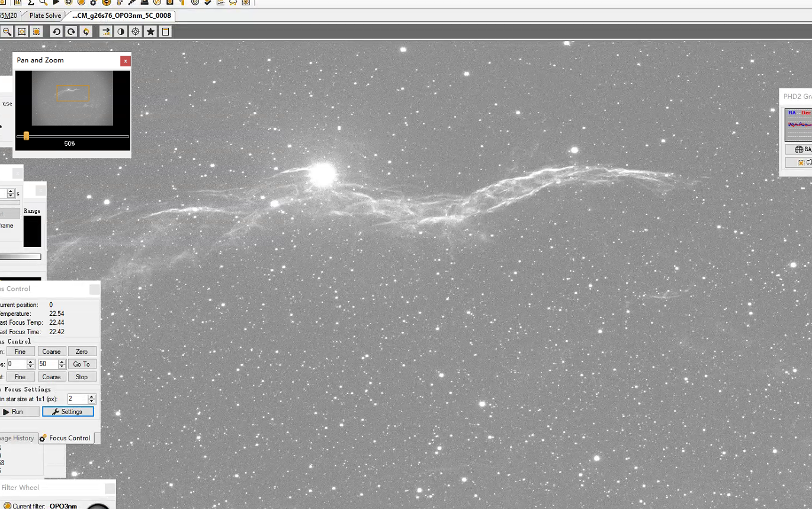Image resolution: width=812 pixels, height=509 pixels.
Task: Switch to the Plate Solve tab
Action: (45, 15)
